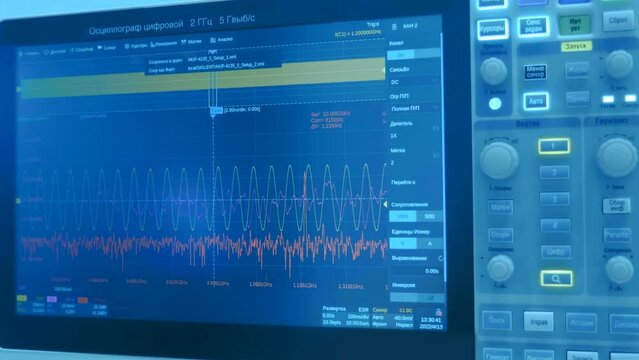Screen dimensions: 639x360
Task: Click the orange math channel descriptor box
Action: coord(92,307)
